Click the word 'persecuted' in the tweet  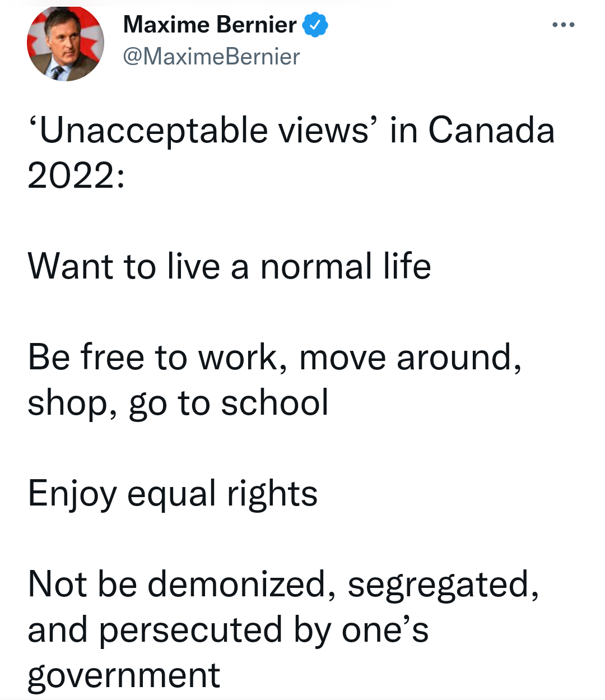click(x=190, y=630)
